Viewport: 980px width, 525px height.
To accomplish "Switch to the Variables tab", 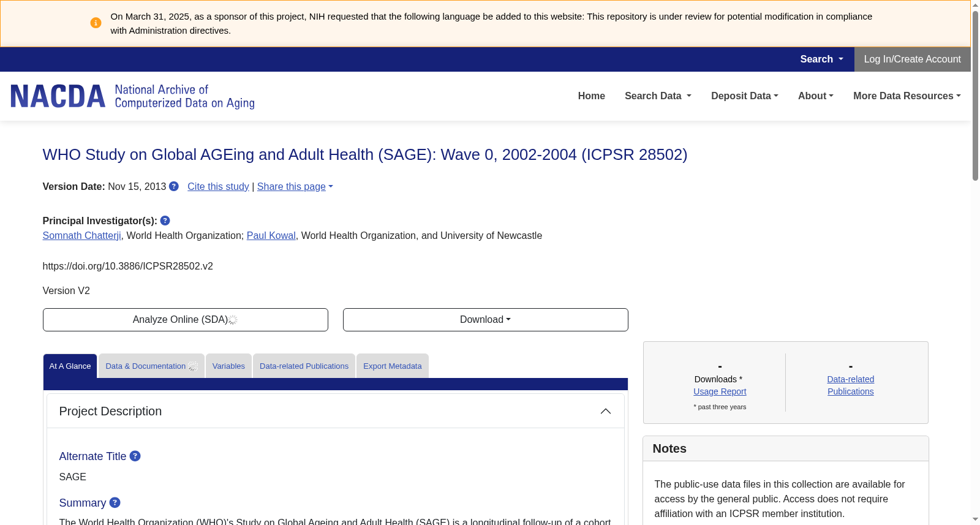I will [228, 366].
